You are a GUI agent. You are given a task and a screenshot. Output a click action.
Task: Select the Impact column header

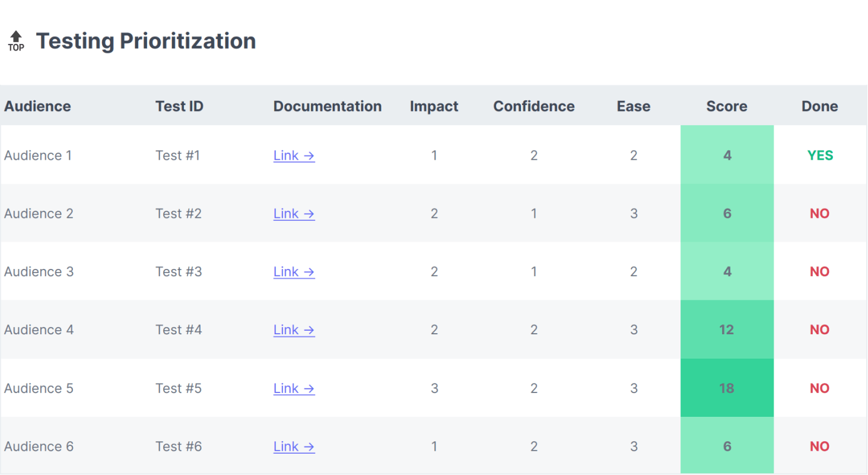(x=434, y=106)
